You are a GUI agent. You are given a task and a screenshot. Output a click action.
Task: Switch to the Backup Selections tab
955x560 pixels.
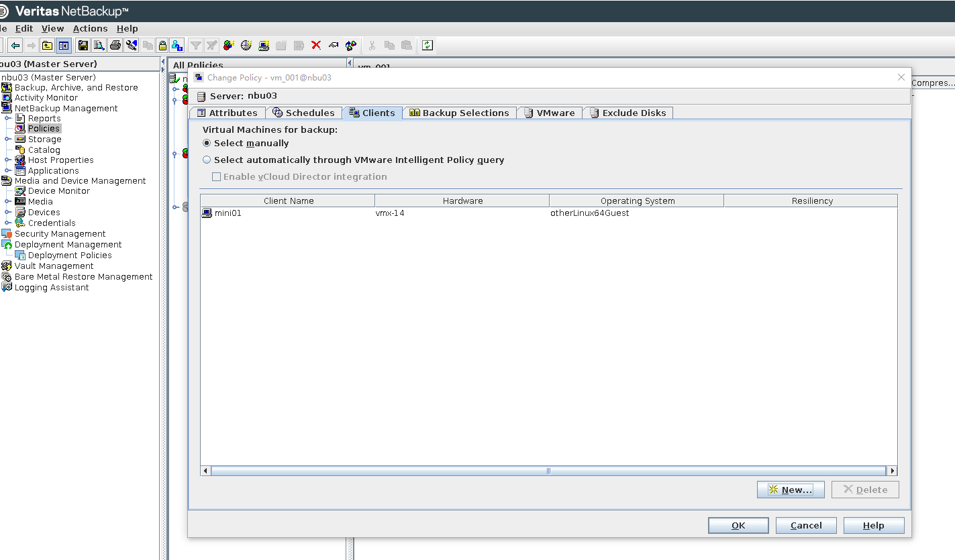tap(460, 113)
